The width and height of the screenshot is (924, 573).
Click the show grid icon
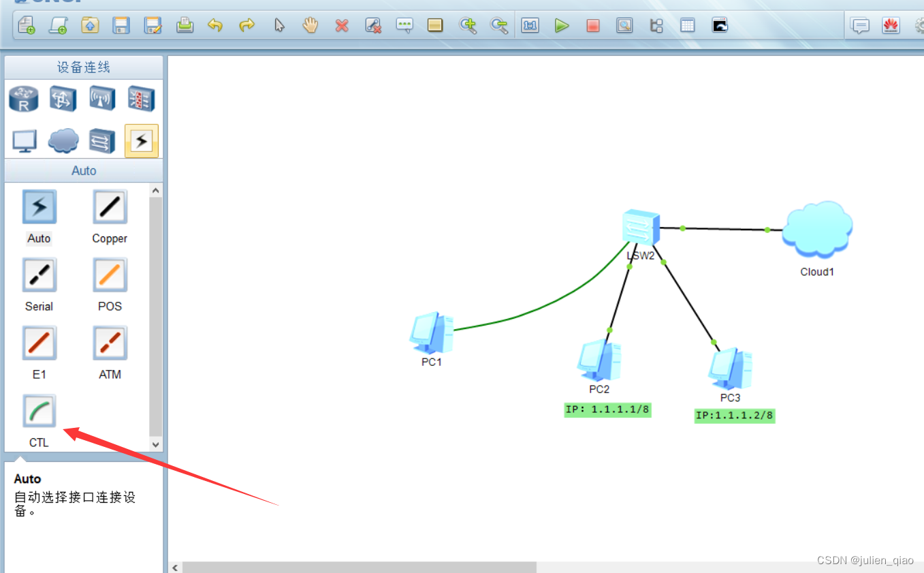pyautogui.click(x=688, y=26)
